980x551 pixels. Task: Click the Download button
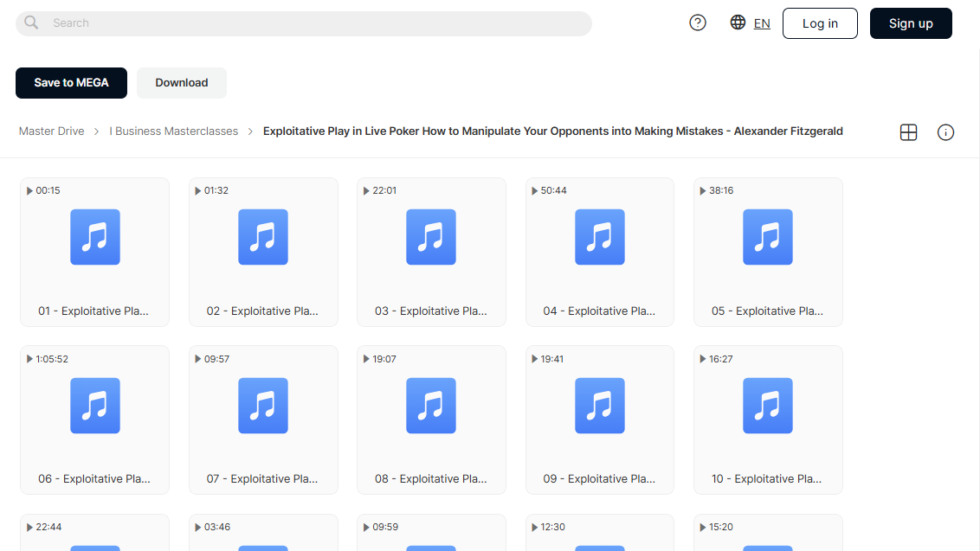pyautogui.click(x=182, y=83)
